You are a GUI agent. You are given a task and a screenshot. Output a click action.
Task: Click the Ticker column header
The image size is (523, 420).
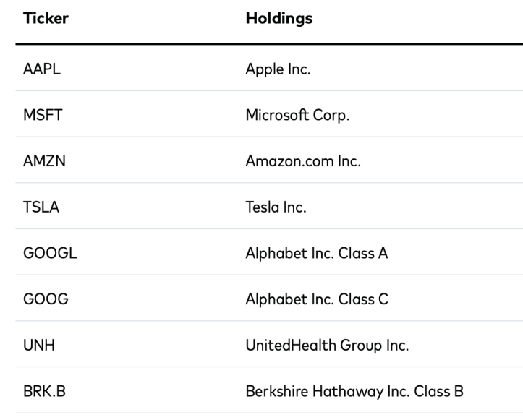point(46,18)
